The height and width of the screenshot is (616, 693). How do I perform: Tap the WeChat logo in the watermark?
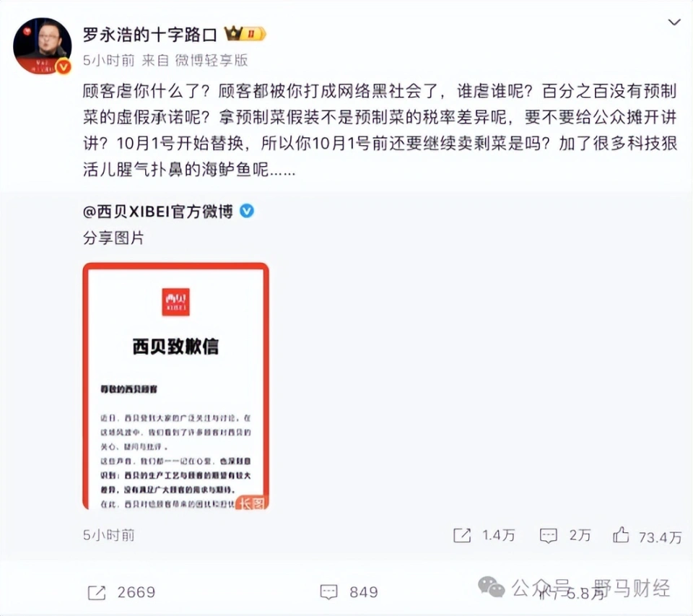[492, 587]
